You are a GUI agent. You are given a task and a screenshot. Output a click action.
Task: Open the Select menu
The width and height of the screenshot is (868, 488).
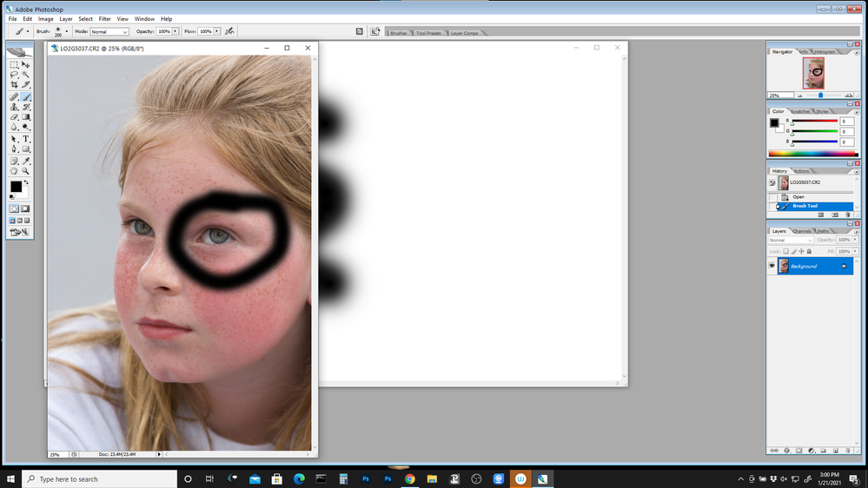[x=85, y=19]
